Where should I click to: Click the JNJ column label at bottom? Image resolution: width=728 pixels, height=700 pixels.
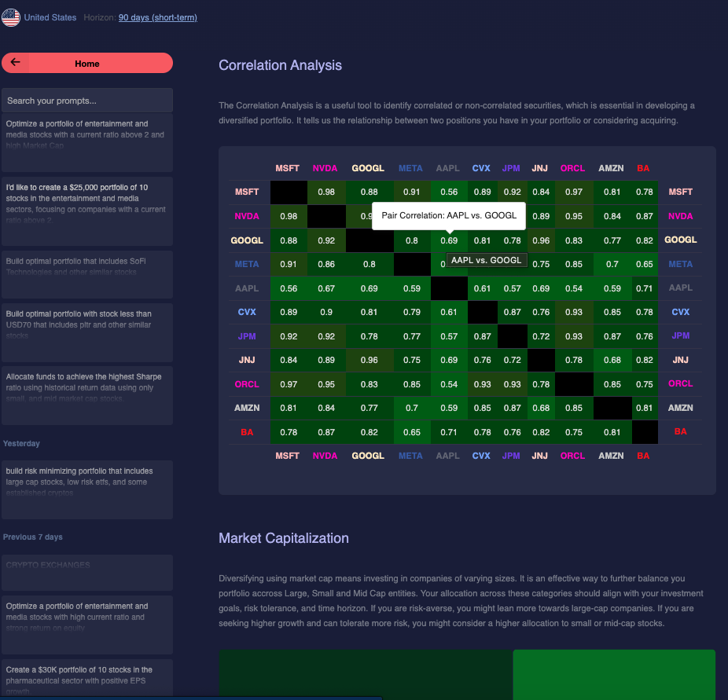coord(539,456)
